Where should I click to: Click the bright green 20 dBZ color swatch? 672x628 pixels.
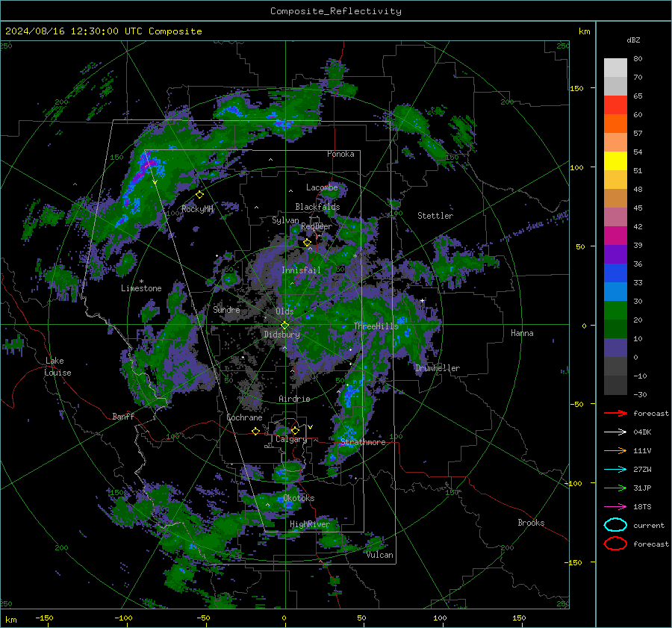[x=615, y=310]
